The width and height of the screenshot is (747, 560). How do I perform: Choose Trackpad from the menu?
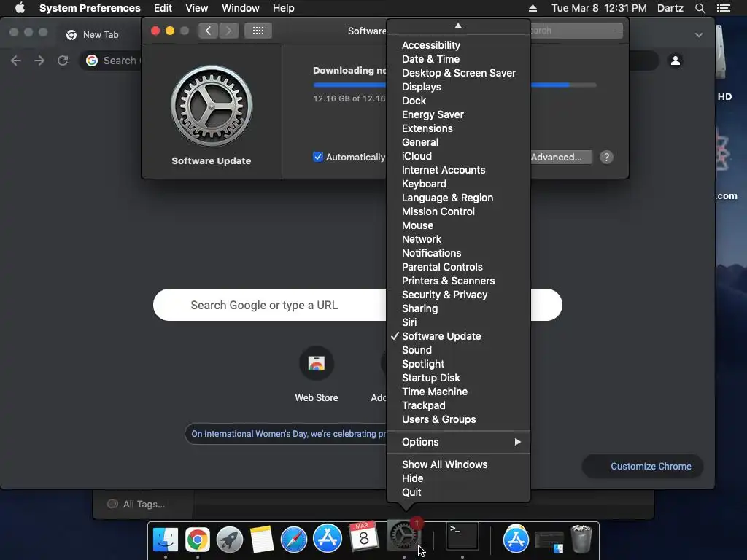pyautogui.click(x=458, y=405)
